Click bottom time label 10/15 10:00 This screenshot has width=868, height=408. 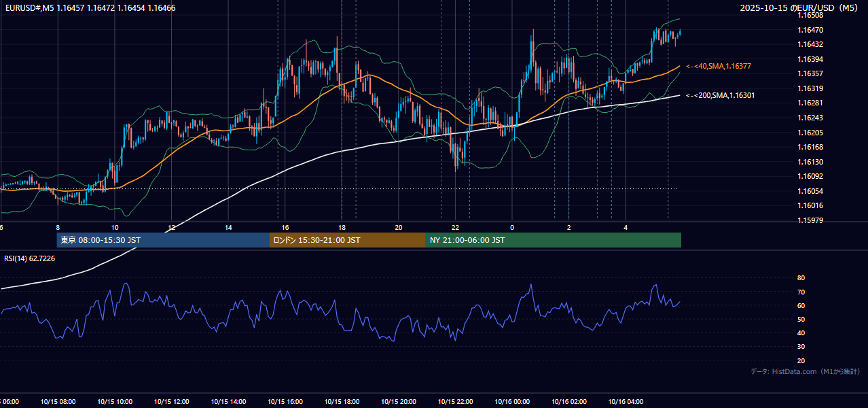(x=115, y=402)
